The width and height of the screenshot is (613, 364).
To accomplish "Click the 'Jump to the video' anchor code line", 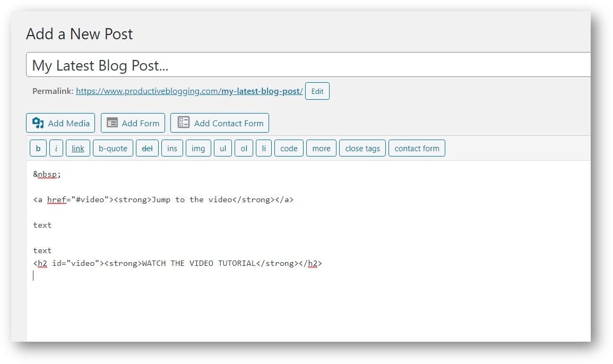I will (x=163, y=200).
